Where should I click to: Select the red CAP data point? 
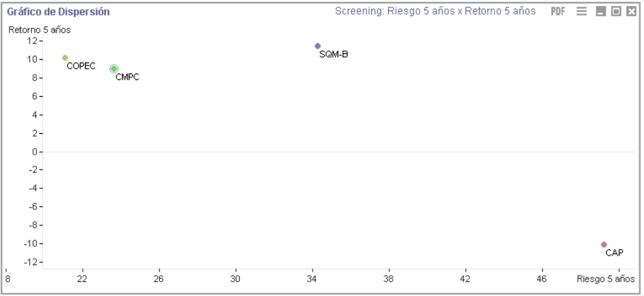click(x=604, y=244)
